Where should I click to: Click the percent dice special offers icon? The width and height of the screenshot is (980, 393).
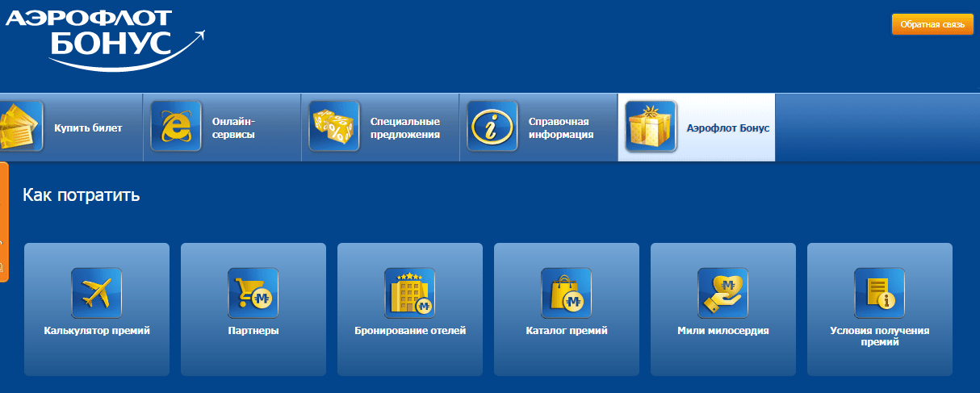(x=334, y=127)
